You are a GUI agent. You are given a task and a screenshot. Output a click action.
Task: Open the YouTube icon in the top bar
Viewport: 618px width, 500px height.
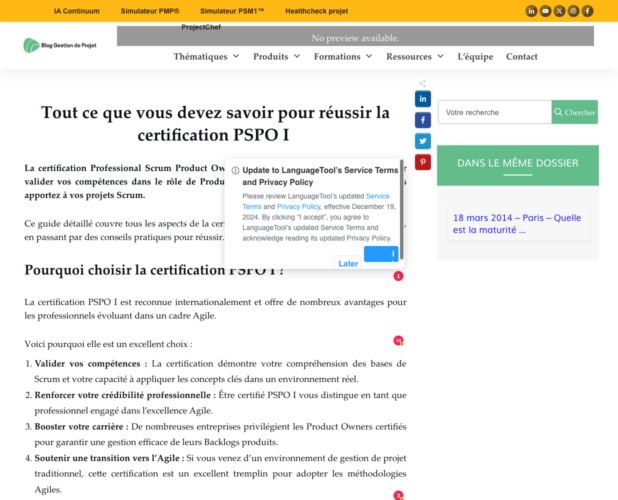point(545,11)
